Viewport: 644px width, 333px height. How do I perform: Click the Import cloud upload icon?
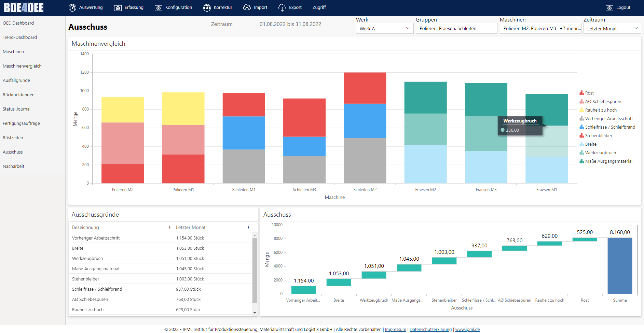tap(247, 8)
